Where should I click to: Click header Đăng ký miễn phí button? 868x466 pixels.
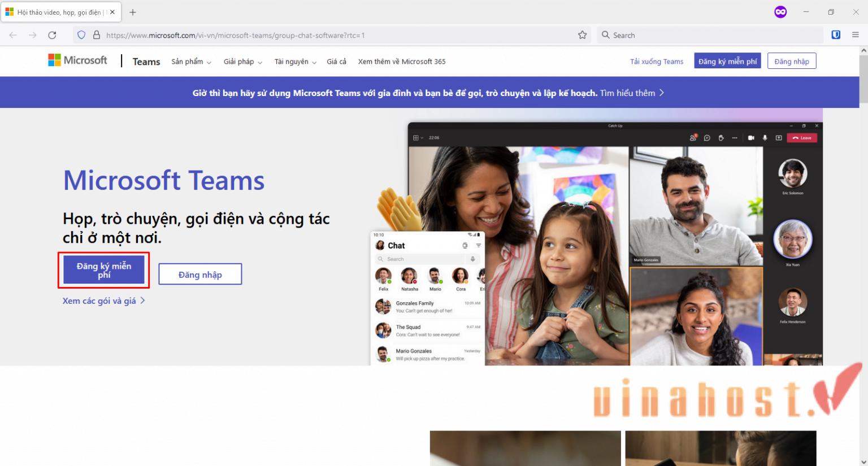pos(727,61)
